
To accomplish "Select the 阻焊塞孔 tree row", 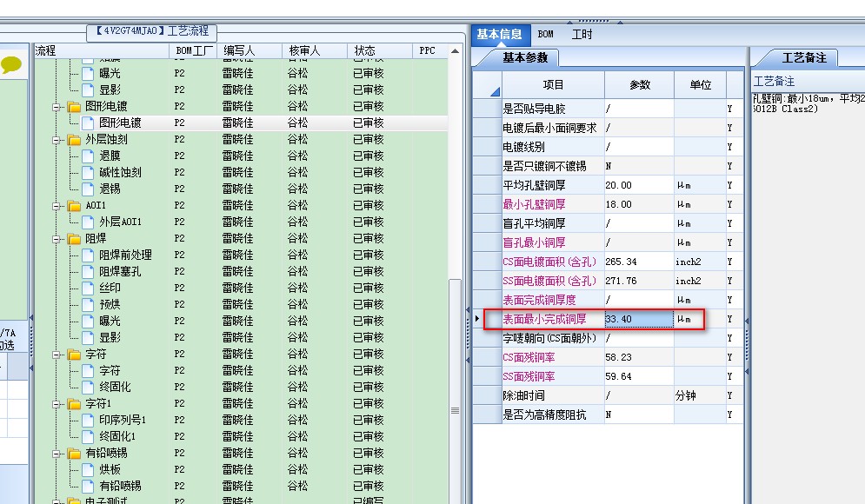I will coord(241,272).
